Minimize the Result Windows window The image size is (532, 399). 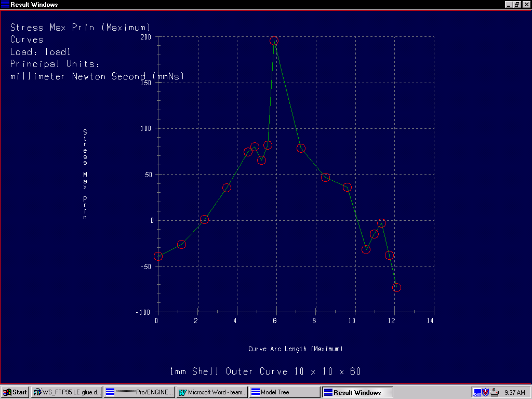click(x=509, y=5)
